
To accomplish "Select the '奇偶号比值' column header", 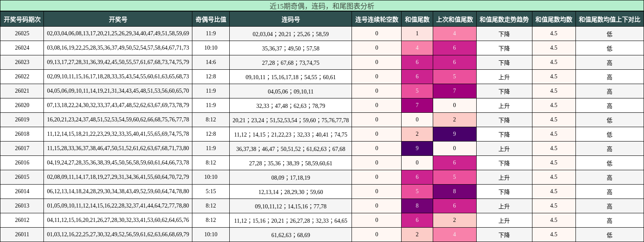I will [x=211, y=19].
